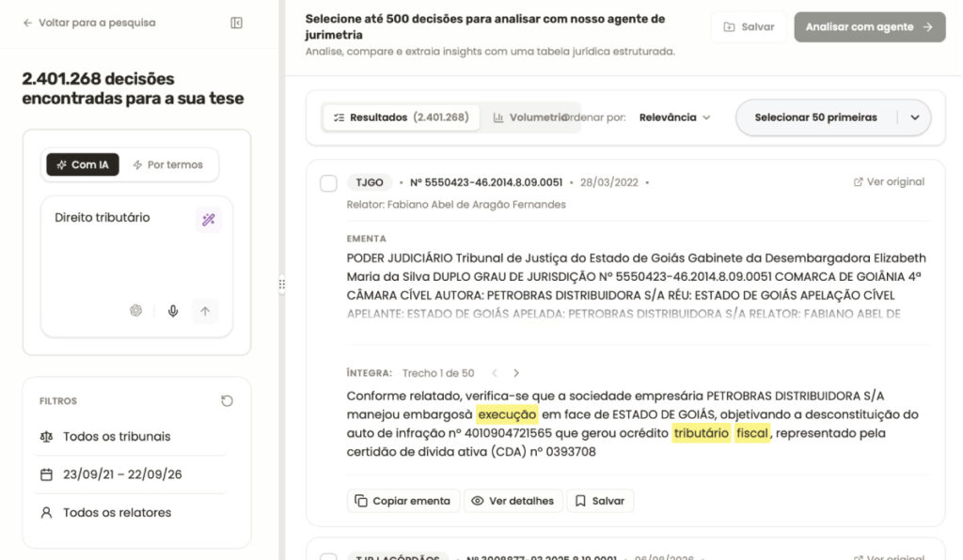This screenshot has width=963, height=560.
Task: Click the Salvar button in header
Action: 749,27
